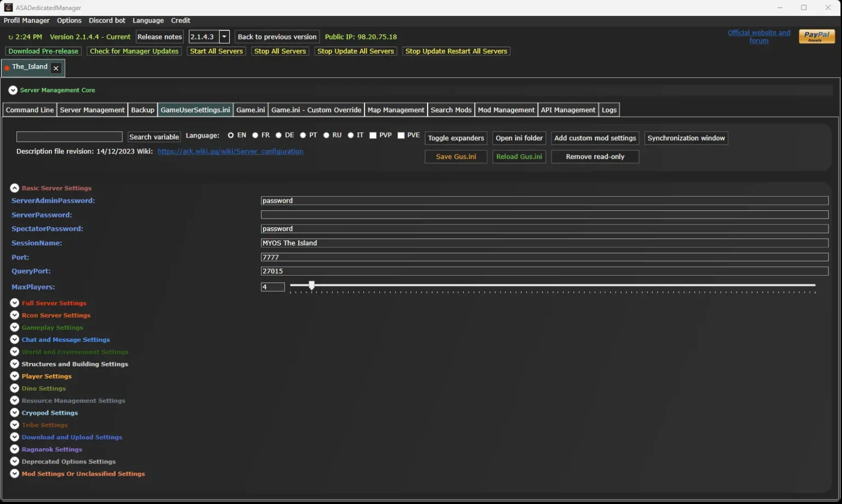
Task: Expand World and Environment Settings
Action: pyautogui.click(x=15, y=352)
